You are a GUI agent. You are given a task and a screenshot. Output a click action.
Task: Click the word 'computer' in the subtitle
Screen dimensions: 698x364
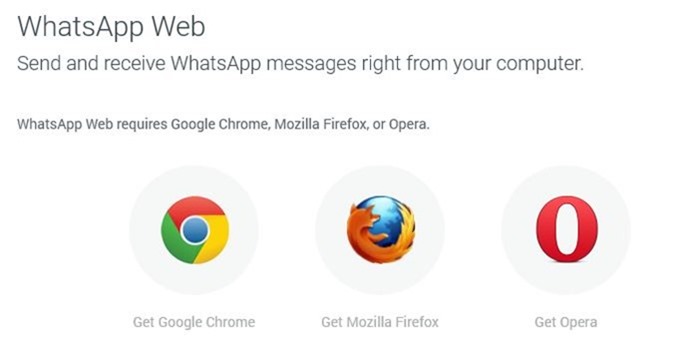pos(538,64)
